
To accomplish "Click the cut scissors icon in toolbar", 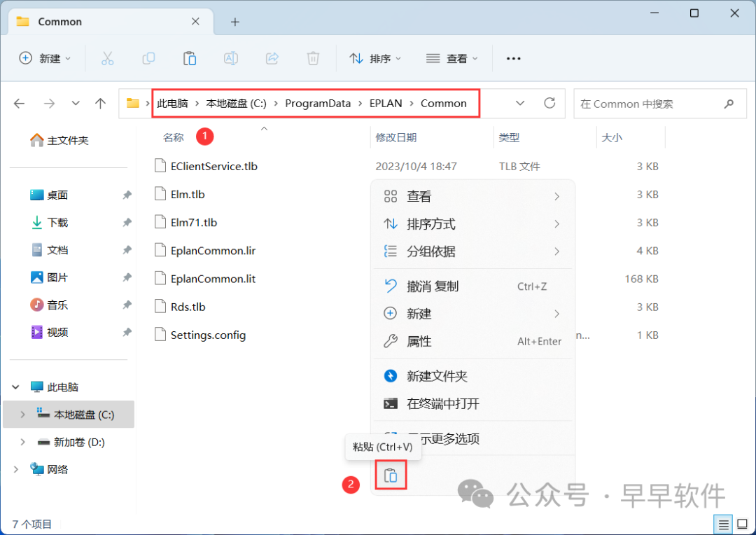I will tap(107, 59).
